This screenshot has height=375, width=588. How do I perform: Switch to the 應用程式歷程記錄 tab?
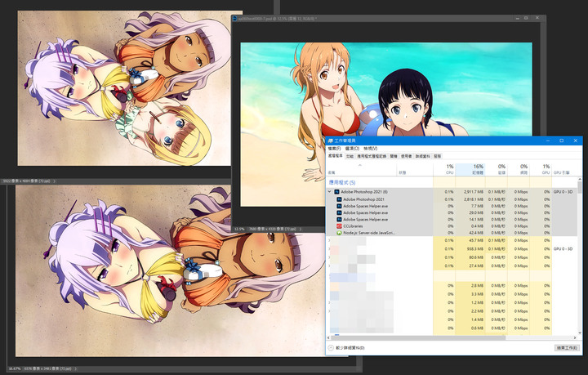click(x=372, y=156)
